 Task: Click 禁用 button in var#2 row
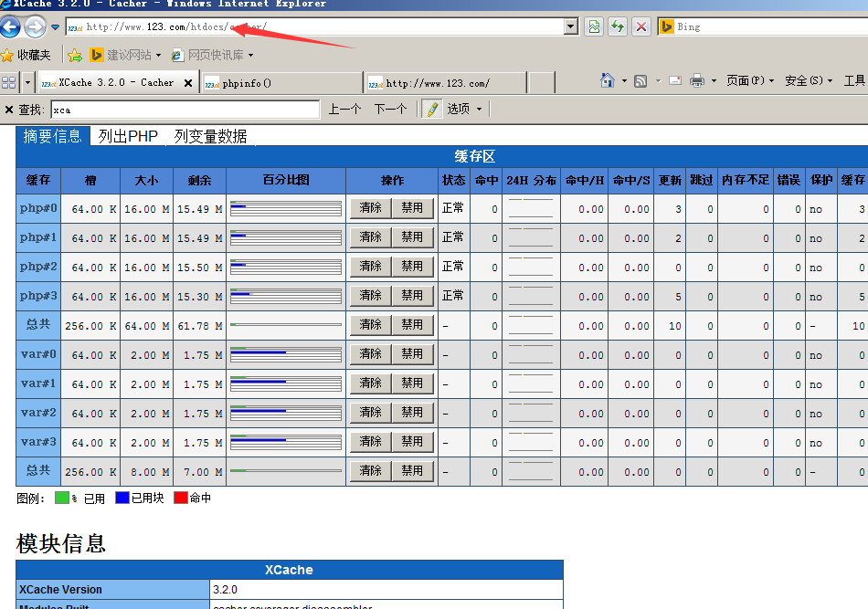412,413
